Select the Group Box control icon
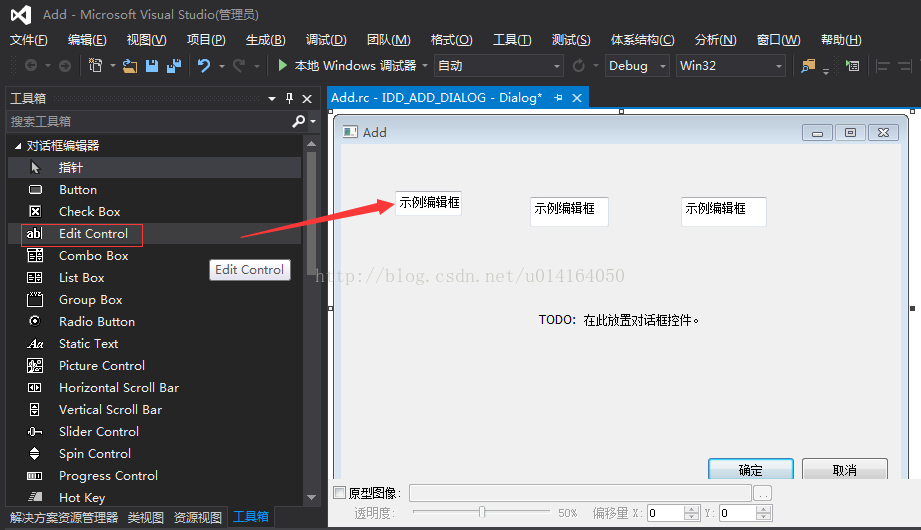 (x=35, y=300)
